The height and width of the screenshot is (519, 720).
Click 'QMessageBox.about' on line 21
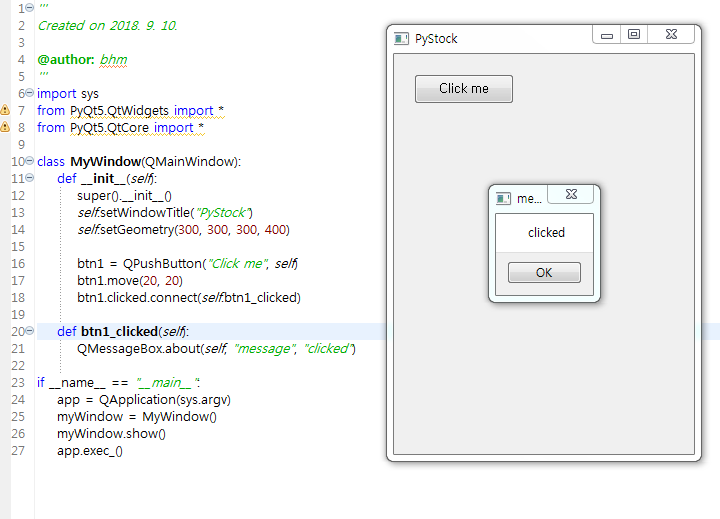[139, 349]
